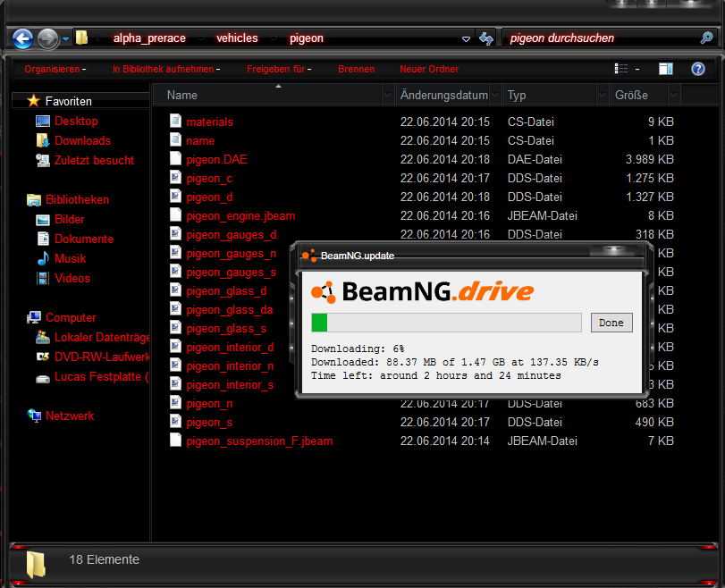Open In Bibliothek aufnehmen menu
The image size is (725, 588).
(166, 69)
